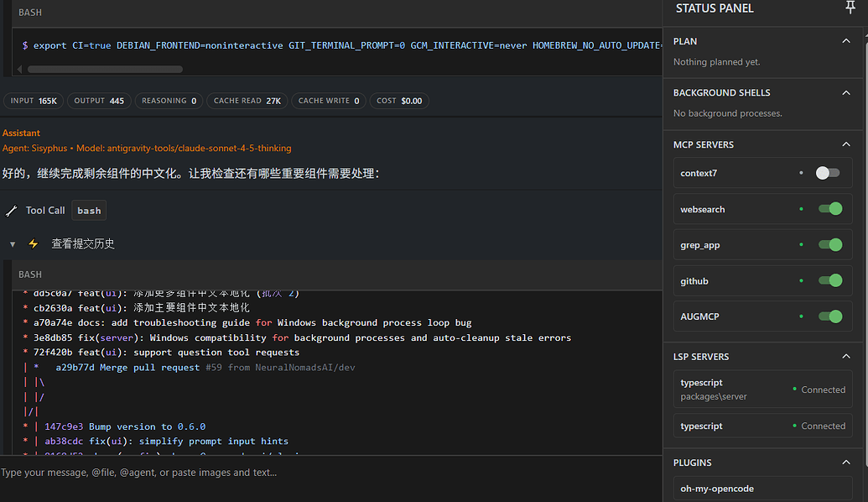Select the typescript packages\server LSP entry

click(x=763, y=390)
